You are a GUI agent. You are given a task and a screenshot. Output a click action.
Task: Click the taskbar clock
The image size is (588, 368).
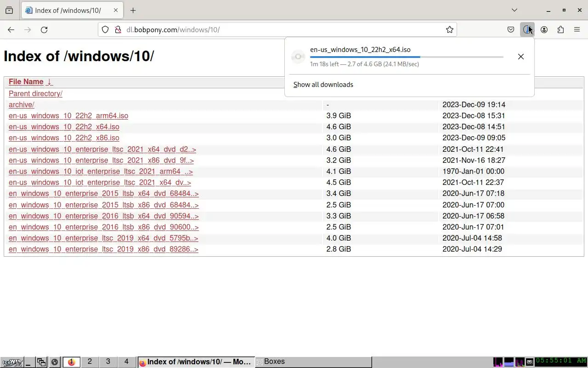[x=561, y=362]
